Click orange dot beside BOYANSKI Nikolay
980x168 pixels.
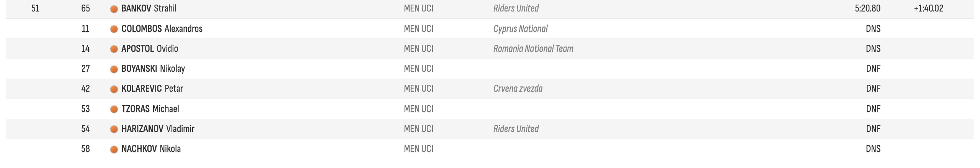pos(114,69)
